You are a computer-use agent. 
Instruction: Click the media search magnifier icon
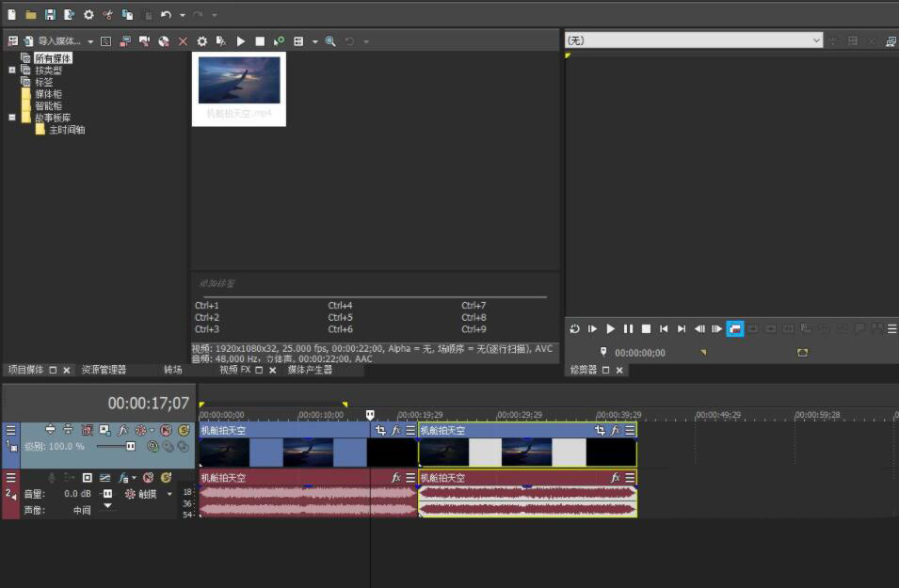[x=330, y=41]
